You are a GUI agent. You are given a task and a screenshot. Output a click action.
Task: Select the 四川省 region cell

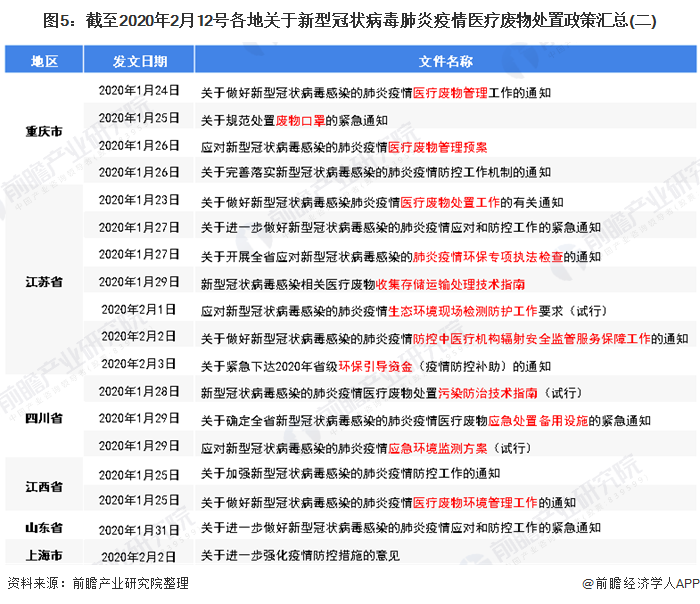44,417
